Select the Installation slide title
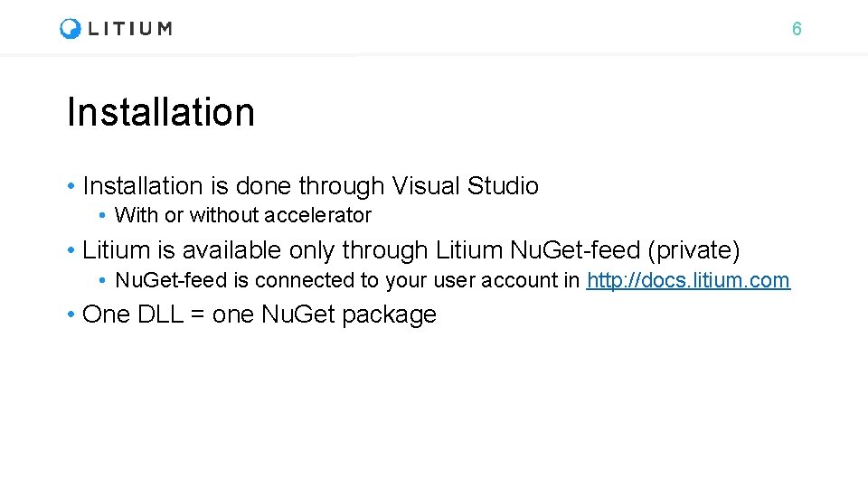The image size is (868, 488). tap(161, 112)
